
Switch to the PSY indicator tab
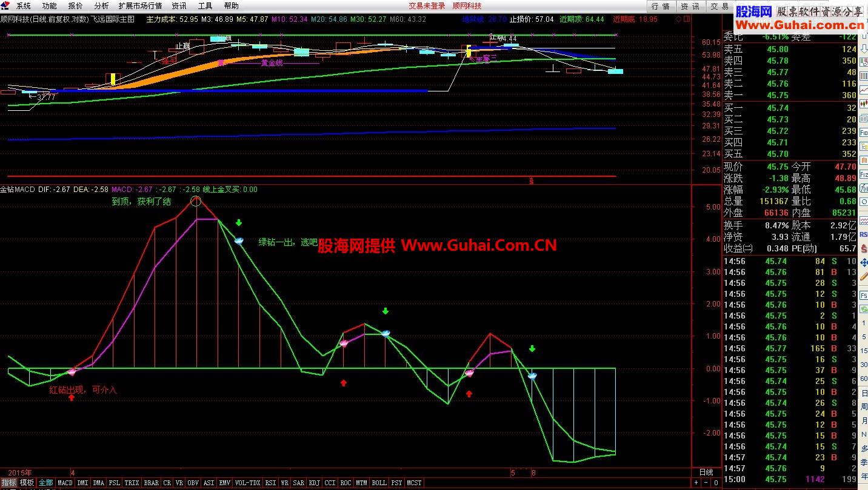click(x=396, y=483)
